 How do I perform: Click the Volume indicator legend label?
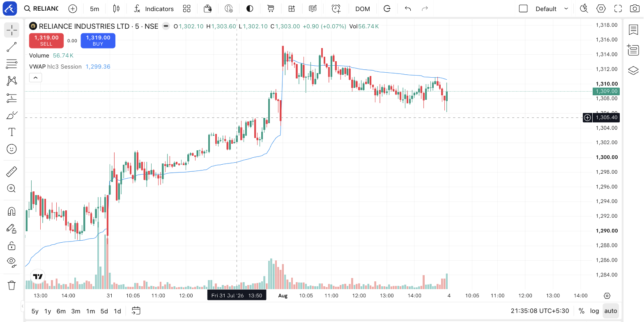pyautogui.click(x=39, y=55)
